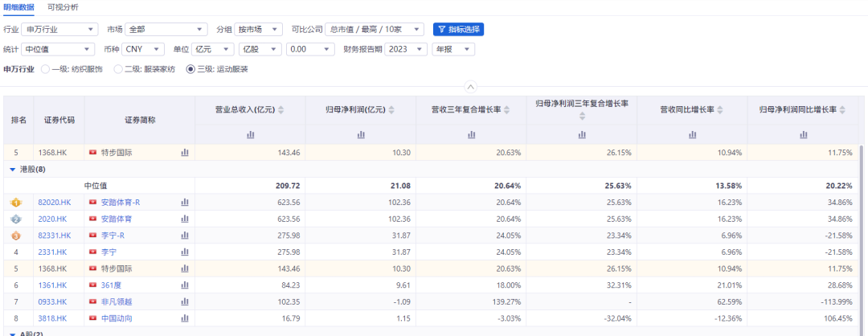Screen dimensions: 868x336
Task: Click bar chart icon in 李宁-R row
Action: tap(185, 236)
